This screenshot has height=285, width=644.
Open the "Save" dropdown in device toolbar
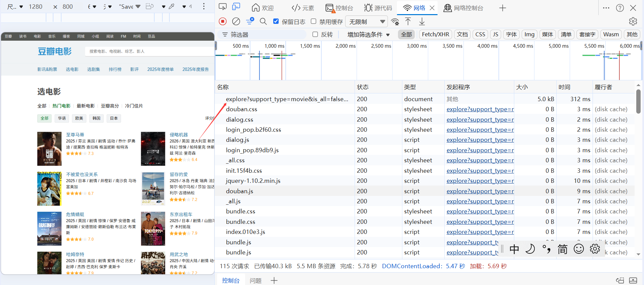[x=129, y=6]
